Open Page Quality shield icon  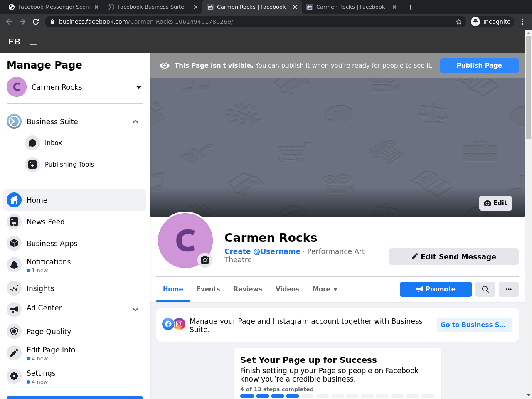pos(14,332)
